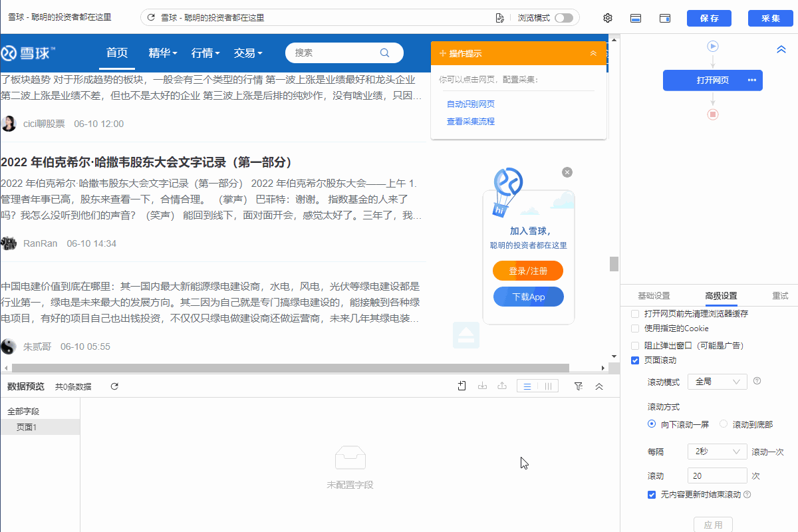Click the import data download icon

(483, 386)
